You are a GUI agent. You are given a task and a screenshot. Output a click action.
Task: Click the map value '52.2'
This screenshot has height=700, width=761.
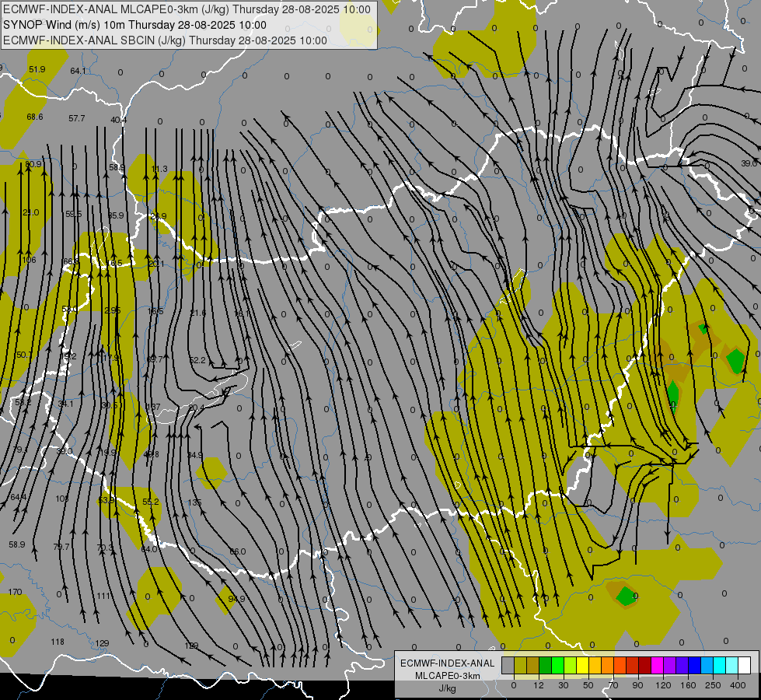point(197,360)
